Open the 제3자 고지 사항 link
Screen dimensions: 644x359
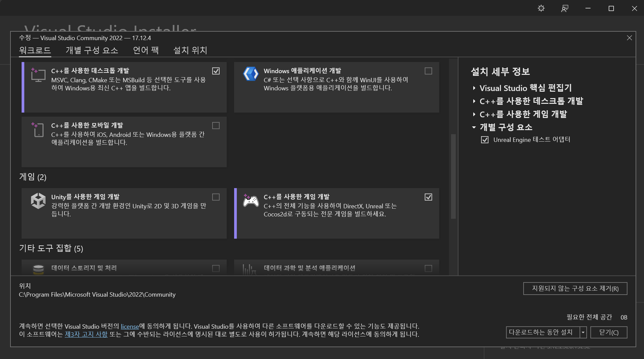pyautogui.click(x=86, y=334)
